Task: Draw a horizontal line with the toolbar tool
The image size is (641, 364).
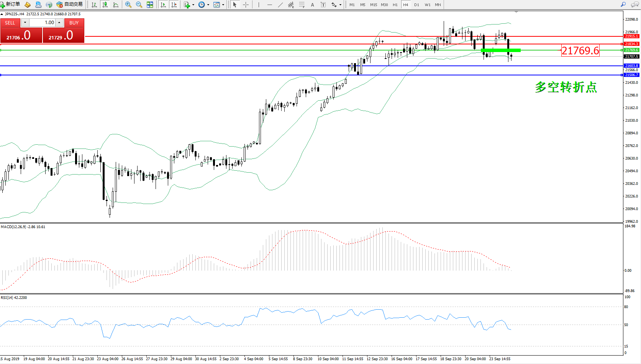Action: point(270,5)
